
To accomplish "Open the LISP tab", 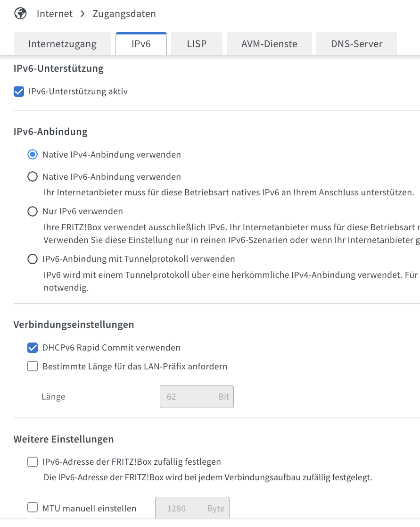I will click(197, 44).
